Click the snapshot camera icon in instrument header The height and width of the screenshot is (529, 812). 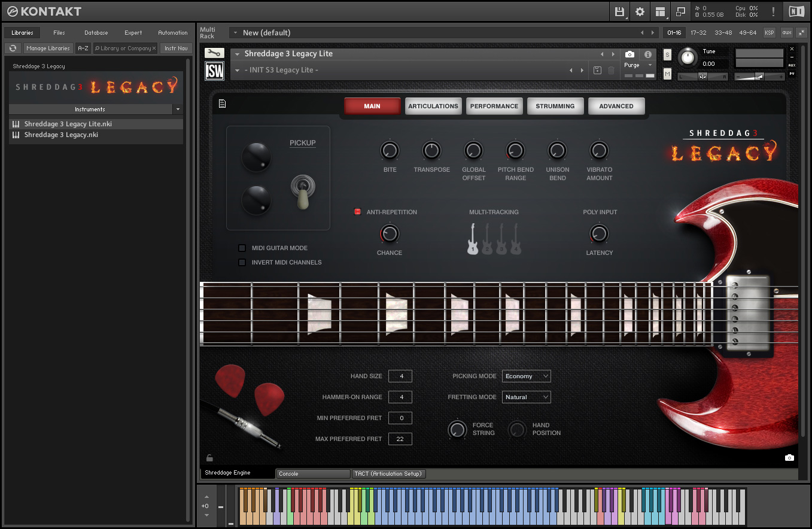pyautogui.click(x=629, y=54)
